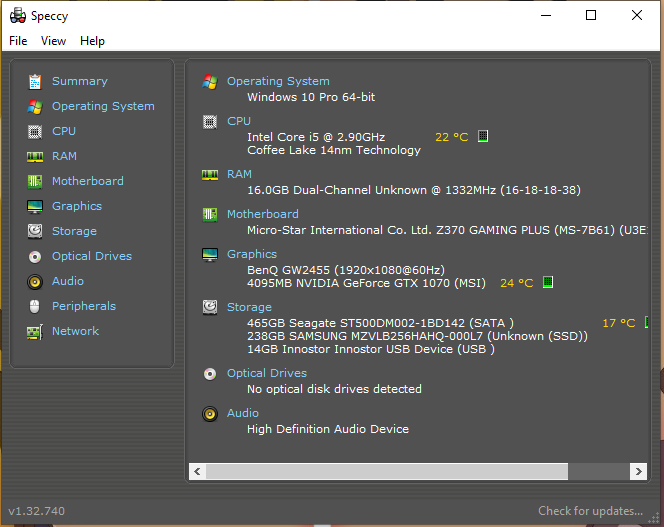Click the version number v1.32.740
Viewport: 664px width, 527px height.
(36, 511)
